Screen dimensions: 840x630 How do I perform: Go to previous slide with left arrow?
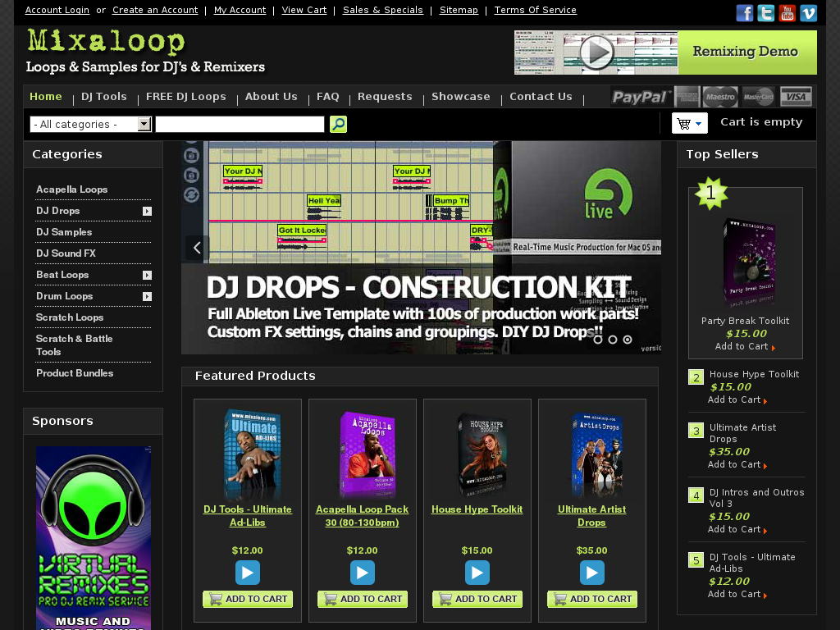[x=197, y=248]
